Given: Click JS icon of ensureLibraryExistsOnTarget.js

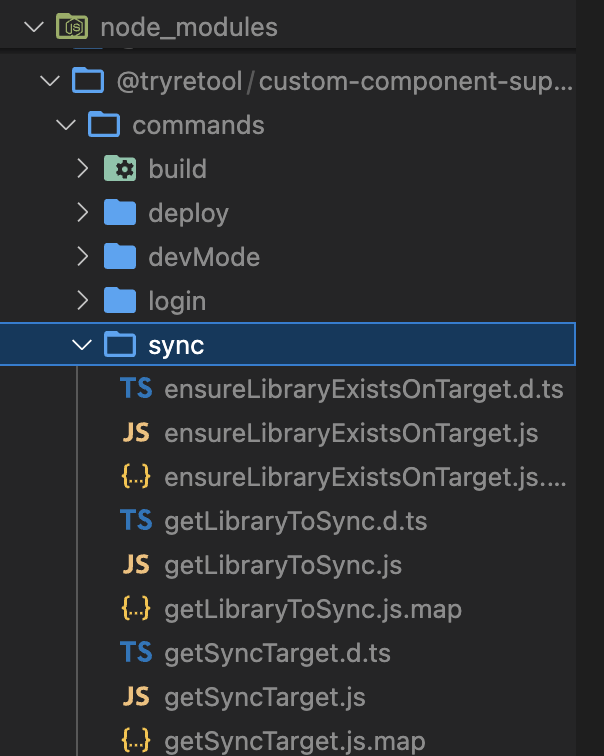Looking at the screenshot, I should click(x=136, y=432).
